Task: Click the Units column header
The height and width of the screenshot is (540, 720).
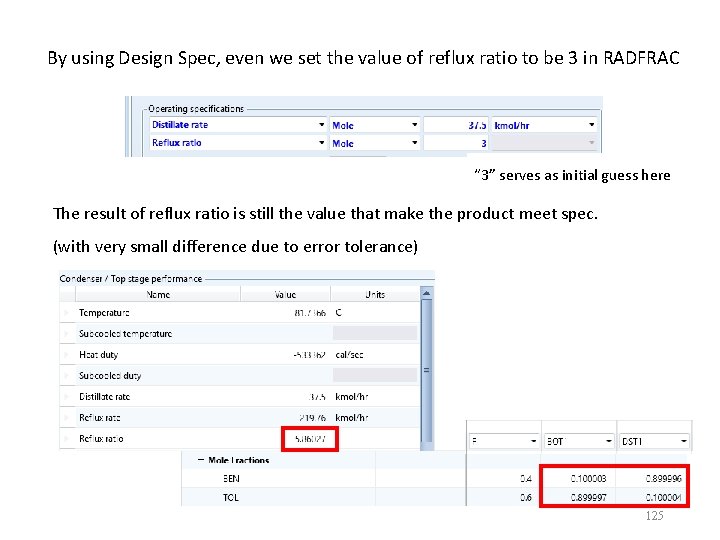Action: tap(375, 294)
